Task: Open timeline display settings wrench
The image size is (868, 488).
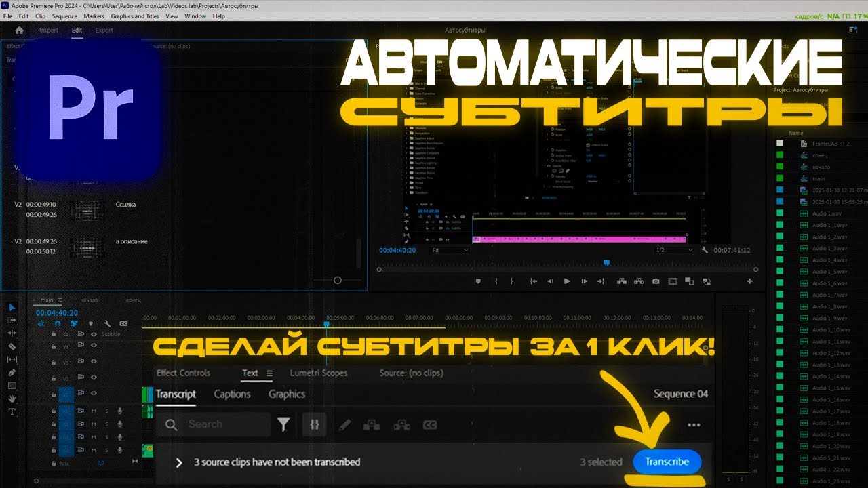Action: pos(107,324)
